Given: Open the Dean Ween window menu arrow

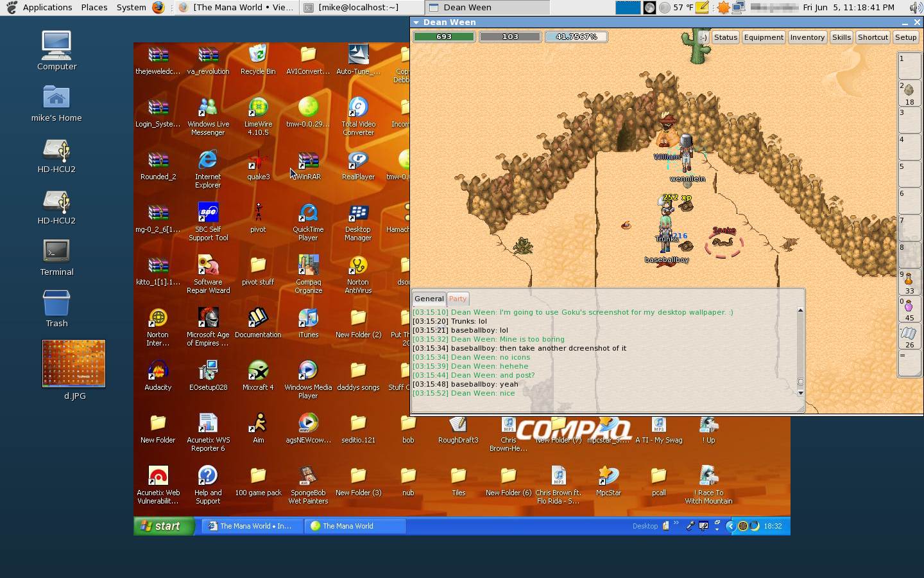Looking at the screenshot, I should pyautogui.click(x=416, y=22).
